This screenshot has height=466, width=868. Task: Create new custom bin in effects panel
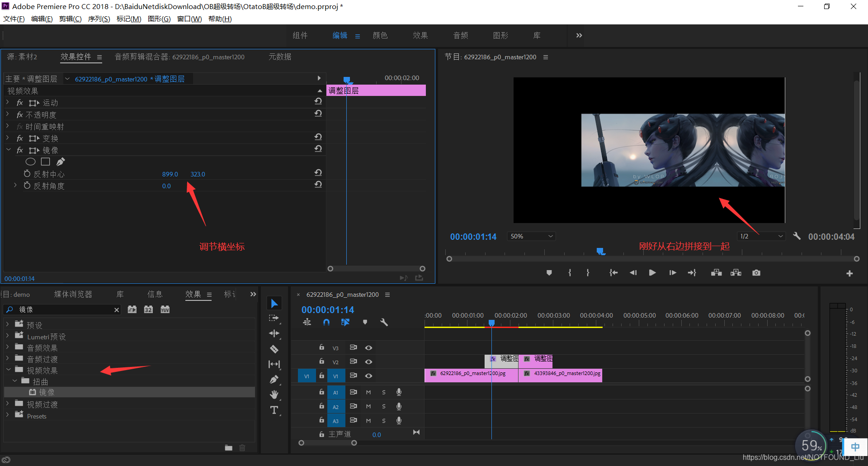(x=229, y=448)
